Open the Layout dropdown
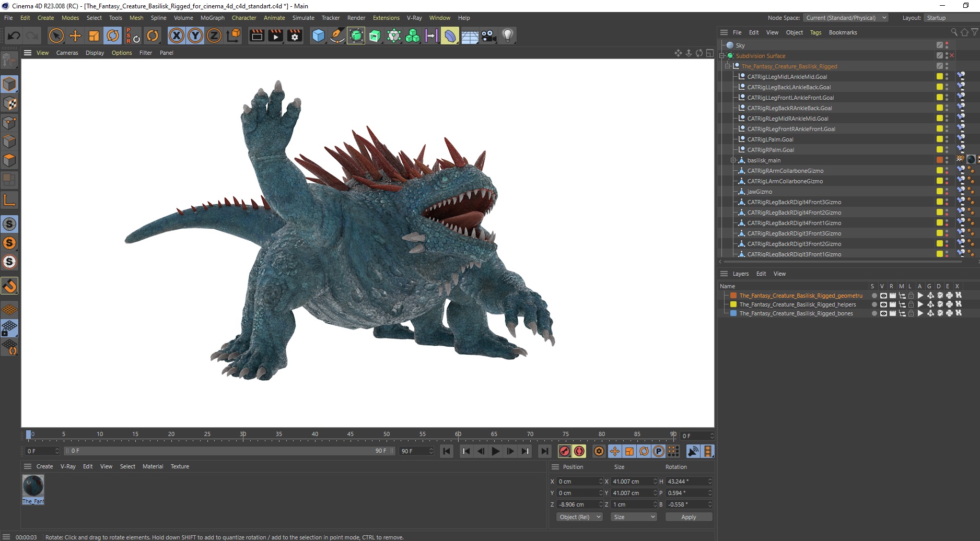The width and height of the screenshot is (980, 541). [x=951, y=18]
